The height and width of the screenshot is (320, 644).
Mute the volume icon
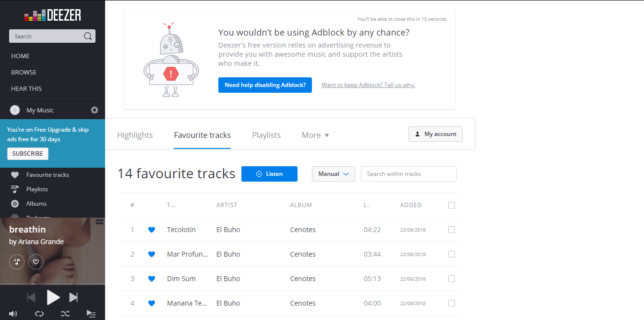coord(13,314)
